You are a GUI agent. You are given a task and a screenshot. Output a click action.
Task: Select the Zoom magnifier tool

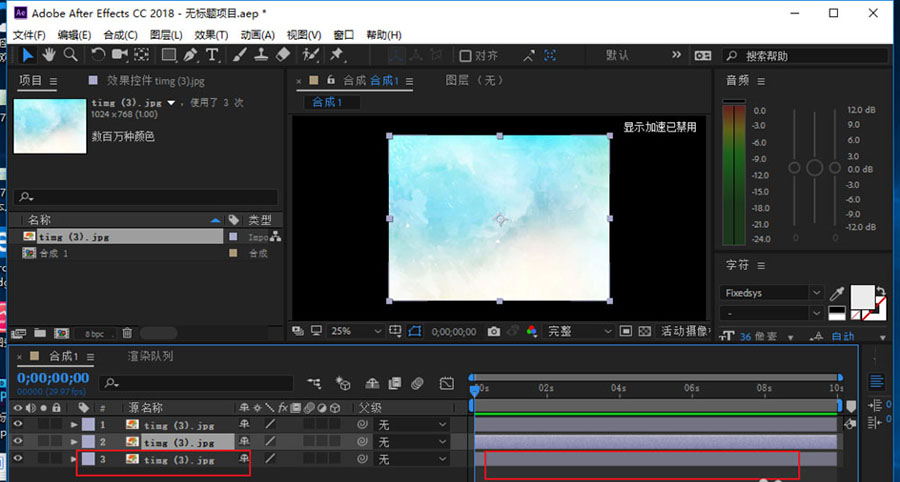point(69,55)
